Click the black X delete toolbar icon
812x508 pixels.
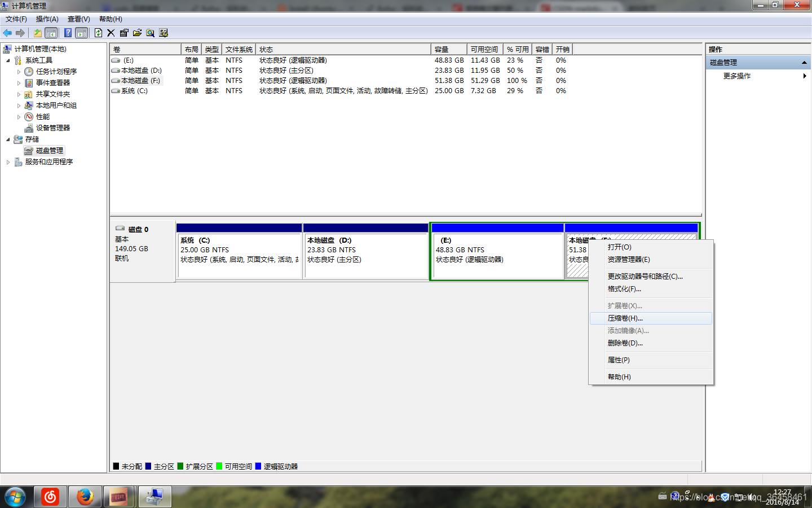point(111,33)
